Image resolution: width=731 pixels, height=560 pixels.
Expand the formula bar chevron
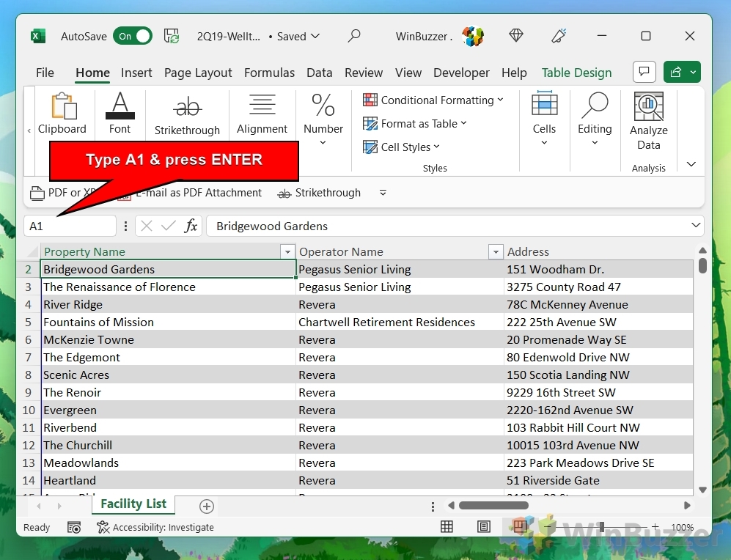[x=695, y=226]
